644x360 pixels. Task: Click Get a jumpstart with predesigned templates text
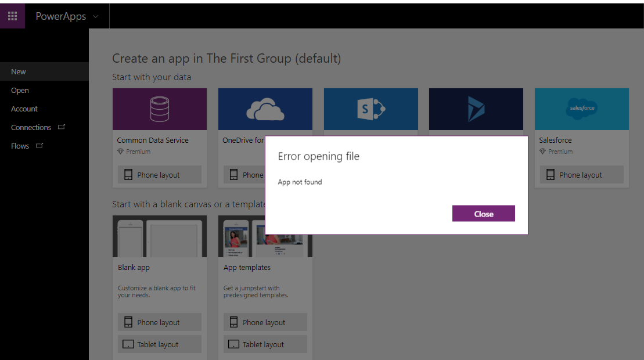[256, 291]
